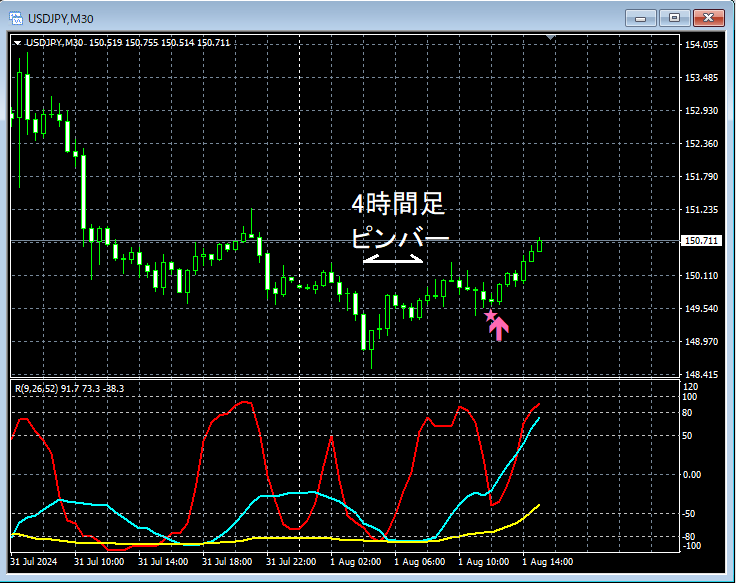Click the indicator label R(9,26,52)

pos(37,388)
